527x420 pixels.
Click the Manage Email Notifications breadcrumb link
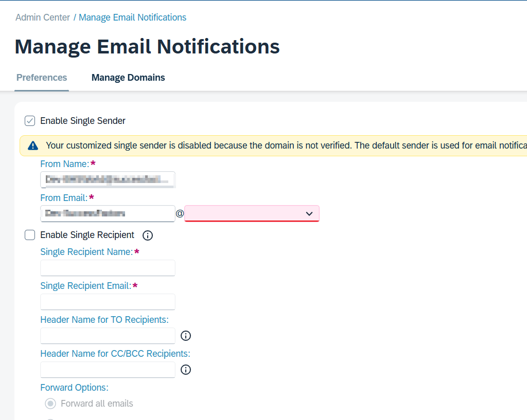click(132, 17)
